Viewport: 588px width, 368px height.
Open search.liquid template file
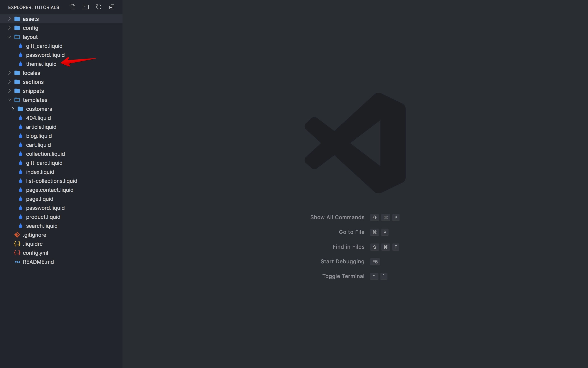[x=42, y=226]
